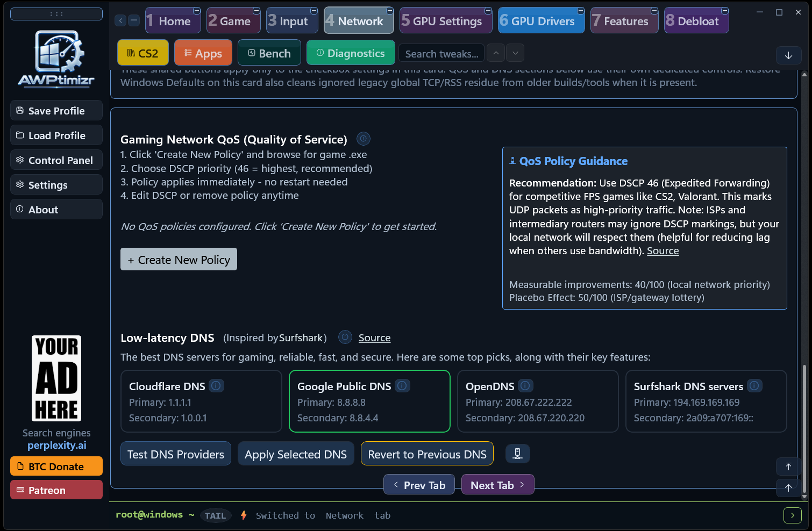Click lightning bolt icon in terminal bar
Viewport: 812px width, 531px height.
(244, 515)
